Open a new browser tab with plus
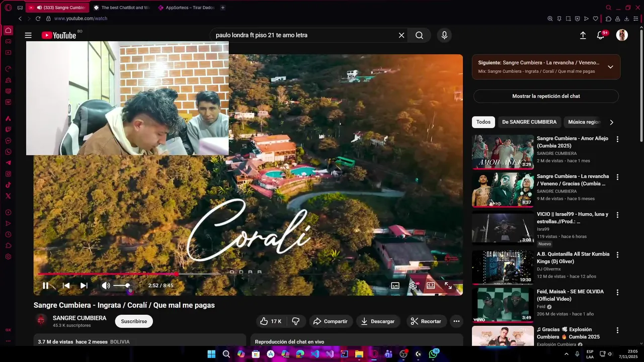The image size is (644, 362). click(223, 8)
